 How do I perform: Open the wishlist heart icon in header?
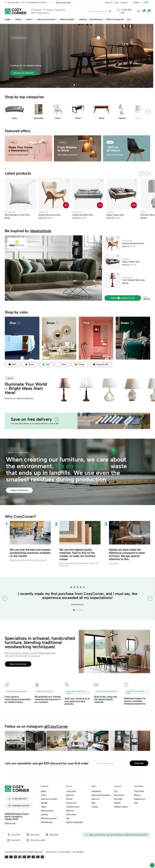[x=143, y=11]
